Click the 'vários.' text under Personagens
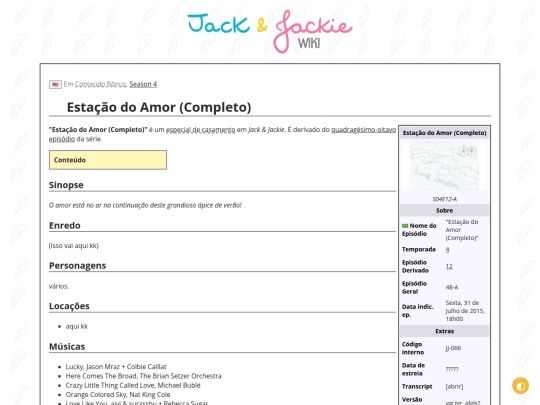 click(x=59, y=286)
